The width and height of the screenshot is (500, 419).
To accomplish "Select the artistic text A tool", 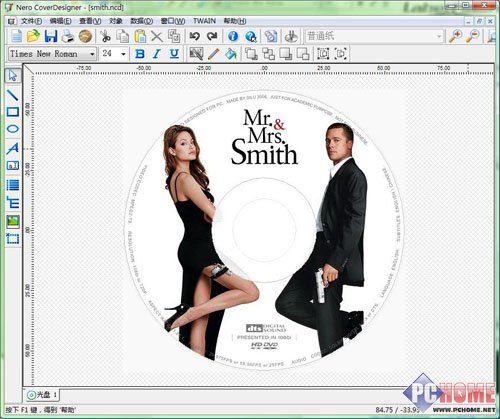I will tap(13, 148).
